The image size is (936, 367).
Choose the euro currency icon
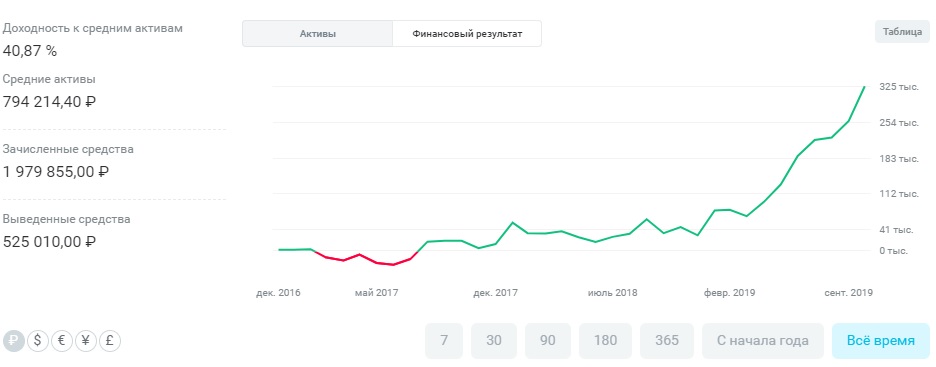point(61,341)
